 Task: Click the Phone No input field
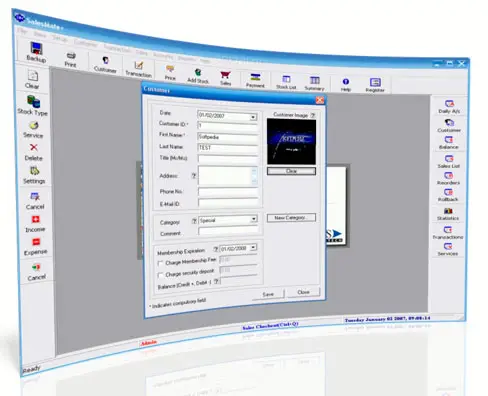pyautogui.click(x=228, y=192)
